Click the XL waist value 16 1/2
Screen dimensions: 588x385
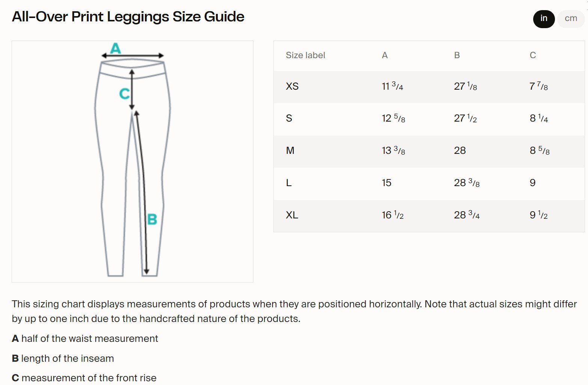(x=392, y=215)
